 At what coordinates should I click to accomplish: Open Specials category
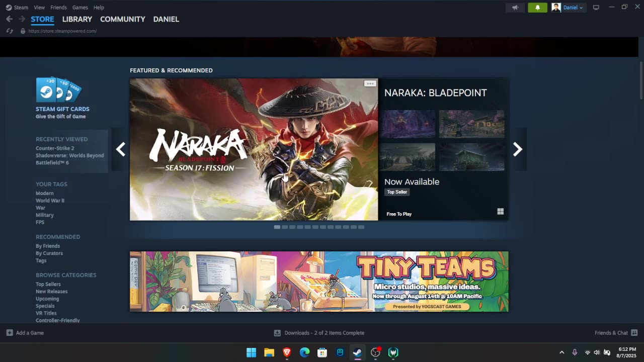pos(45,306)
